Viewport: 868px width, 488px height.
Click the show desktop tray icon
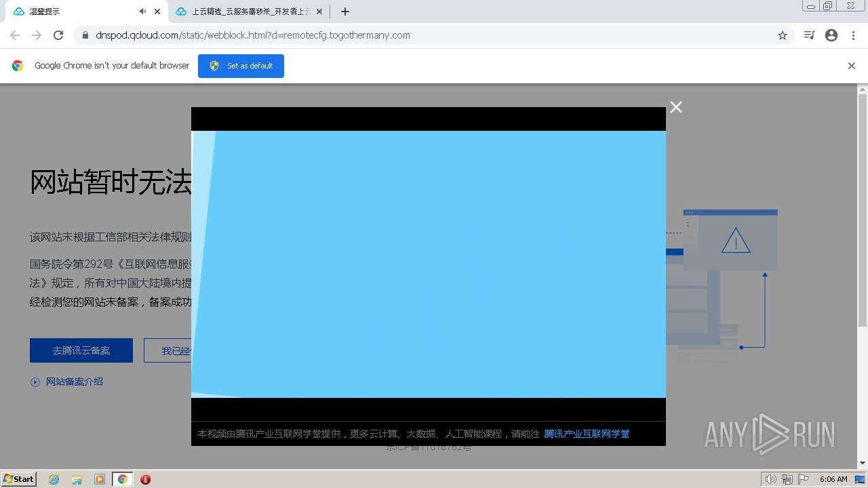point(861,479)
